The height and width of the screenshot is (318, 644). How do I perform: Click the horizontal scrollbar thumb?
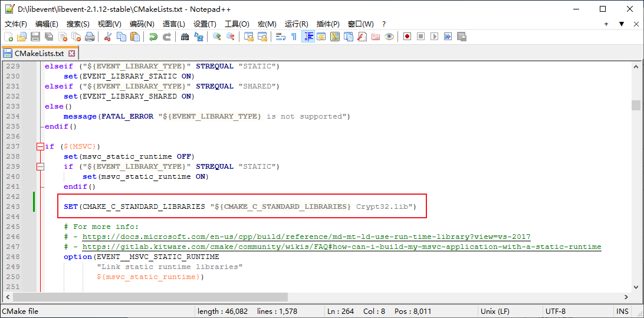pyautogui.click(x=150, y=297)
